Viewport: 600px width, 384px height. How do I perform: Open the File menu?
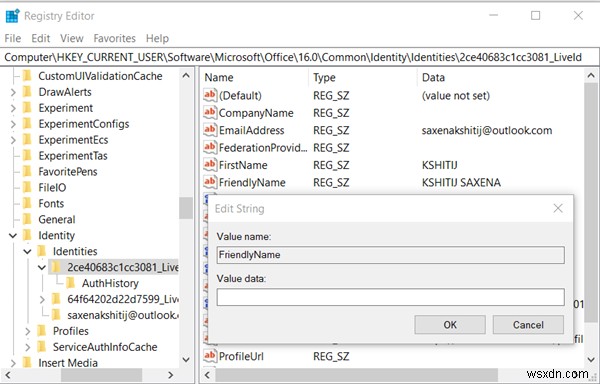pyautogui.click(x=13, y=38)
